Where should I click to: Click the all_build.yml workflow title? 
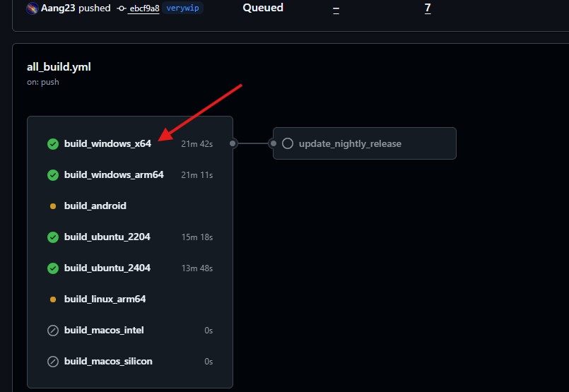click(59, 67)
